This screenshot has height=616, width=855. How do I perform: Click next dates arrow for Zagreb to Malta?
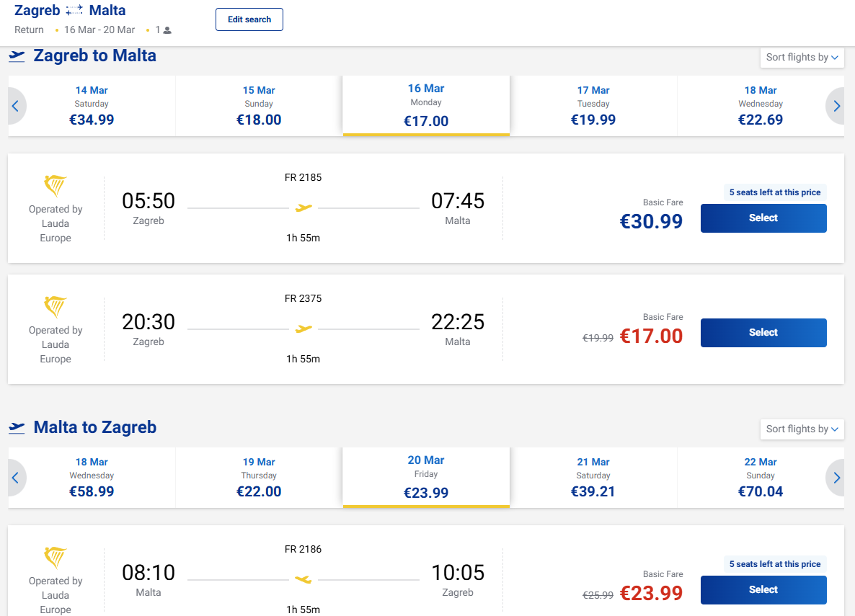pyautogui.click(x=836, y=106)
